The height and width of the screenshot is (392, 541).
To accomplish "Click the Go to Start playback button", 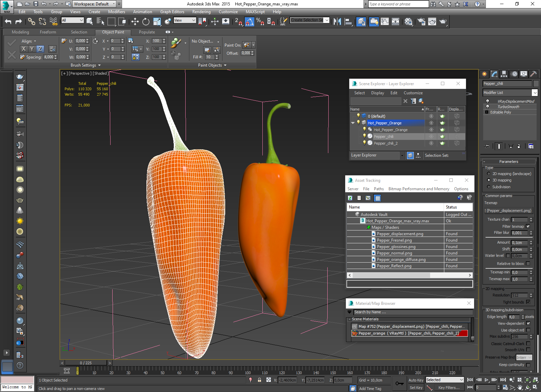I will (470, 380).
